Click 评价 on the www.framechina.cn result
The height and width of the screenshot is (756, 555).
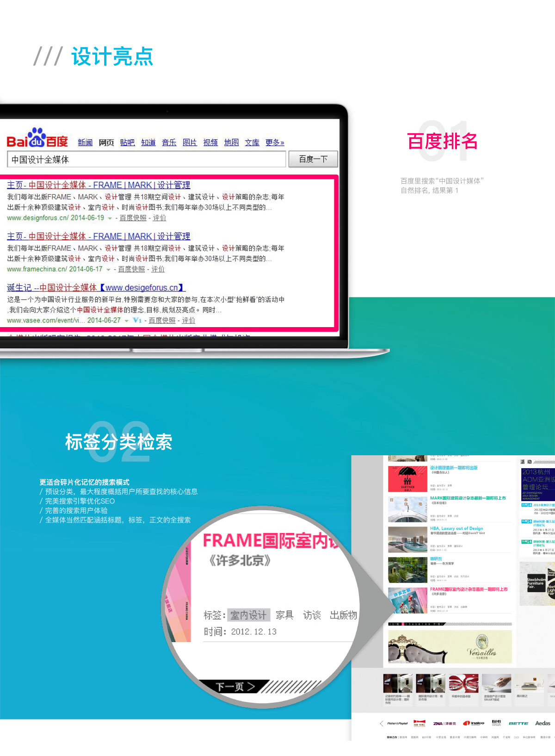tap(158, 269)
